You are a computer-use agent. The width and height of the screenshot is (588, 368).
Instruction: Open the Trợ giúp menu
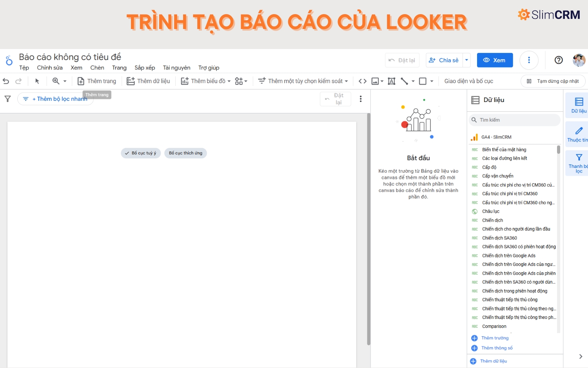pos(209,68)
